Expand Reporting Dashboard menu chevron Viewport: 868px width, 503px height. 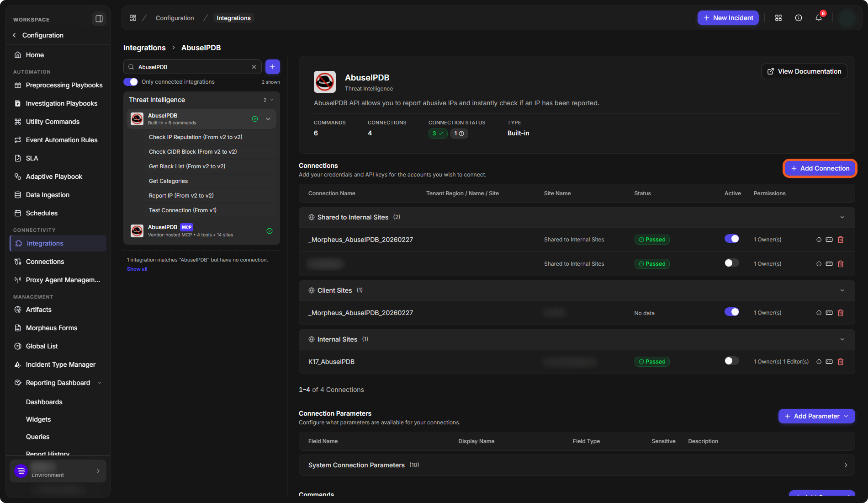(x=100, y=383)
